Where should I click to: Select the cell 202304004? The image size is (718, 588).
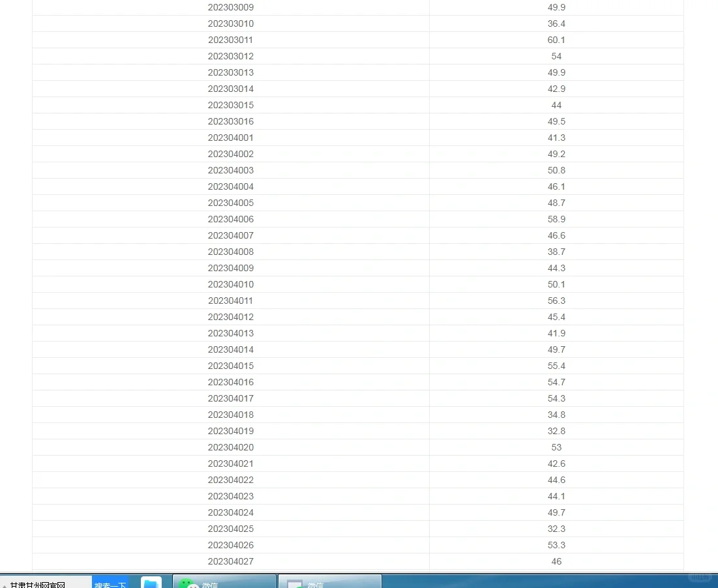pos(231,186)
